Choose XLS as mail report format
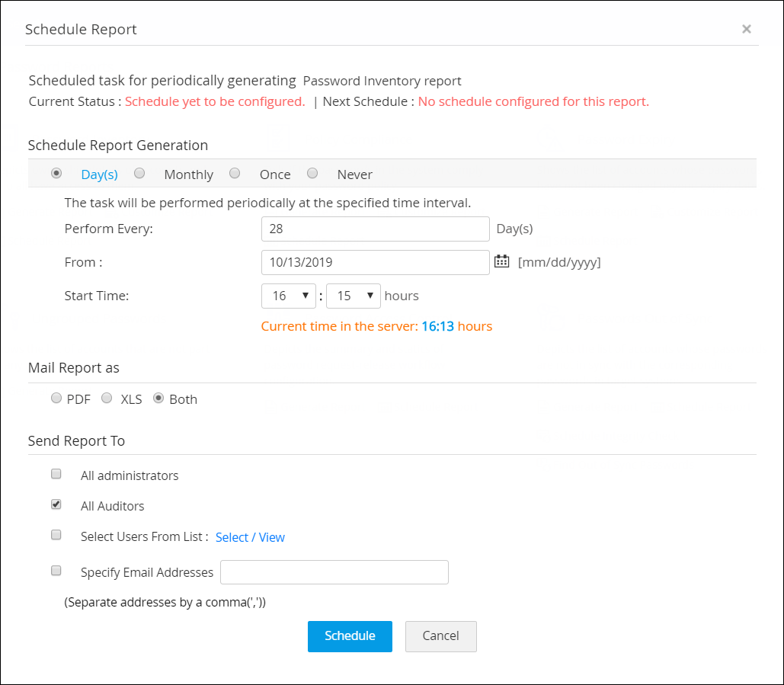Viewport: 784px width, 685px height. [107, 398]
